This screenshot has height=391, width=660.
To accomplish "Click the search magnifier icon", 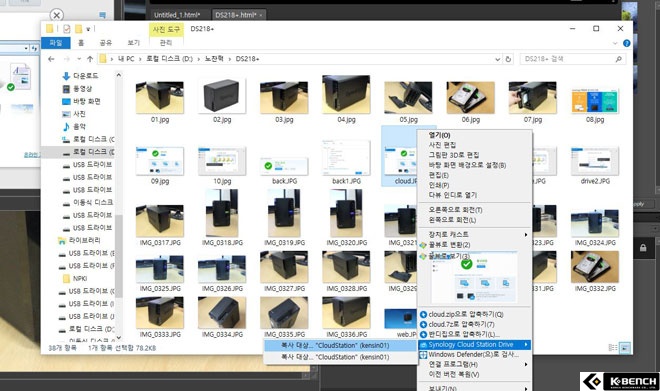I will (x=618, y=59).
